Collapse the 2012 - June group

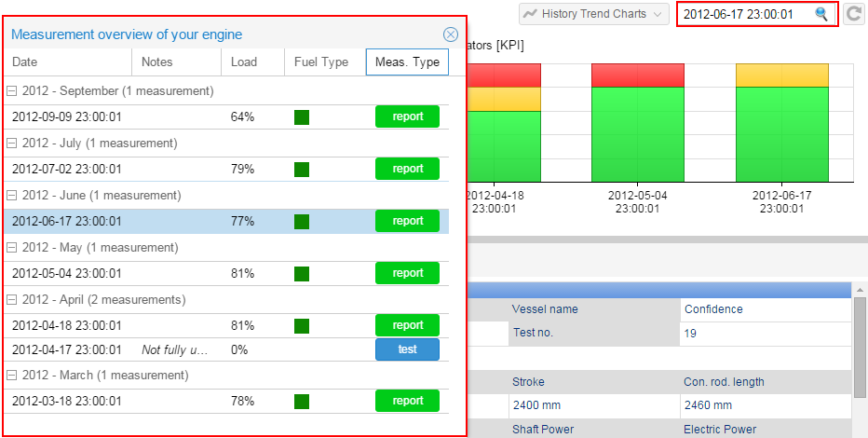[x=12, y=196]
